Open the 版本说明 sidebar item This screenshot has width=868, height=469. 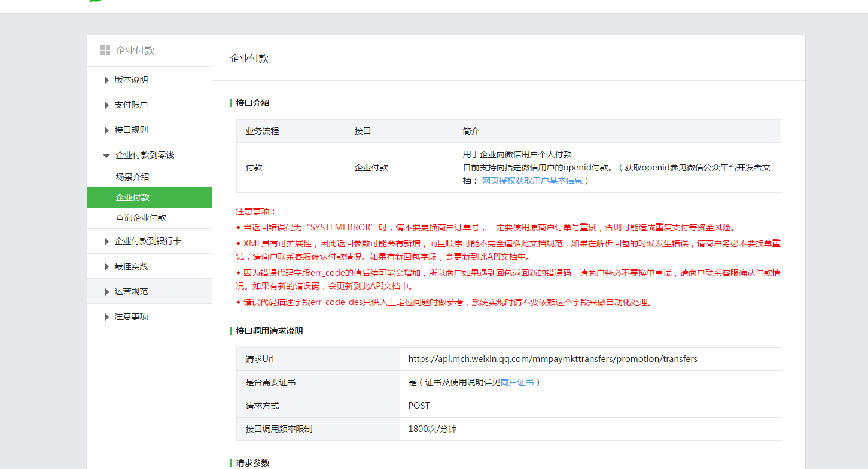click(131, 80)
